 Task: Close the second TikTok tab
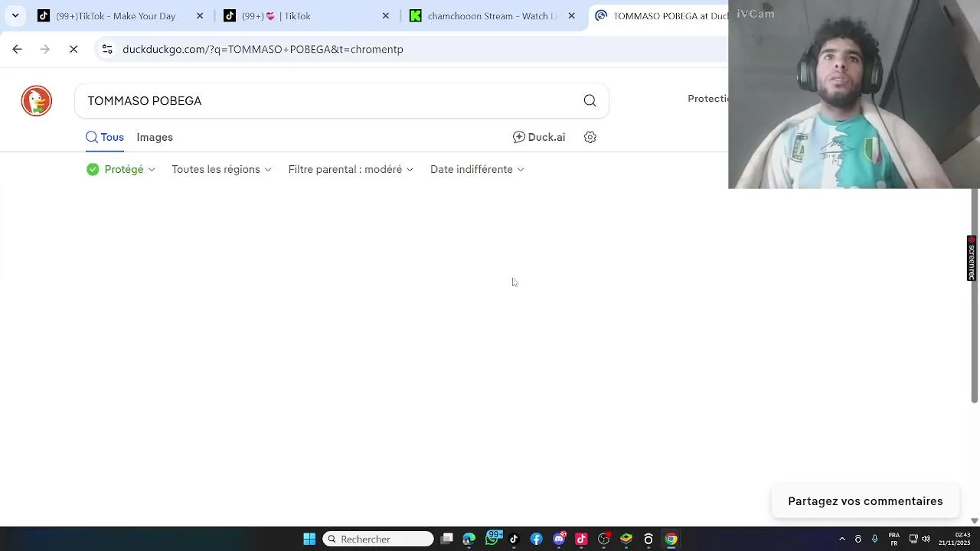point(386,15)
